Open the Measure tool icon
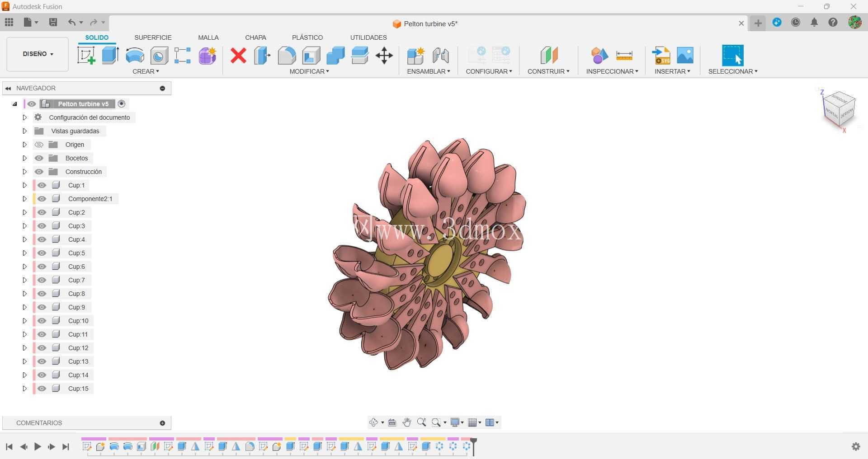This screenshot has height=459, width=868. click(624, 56)
